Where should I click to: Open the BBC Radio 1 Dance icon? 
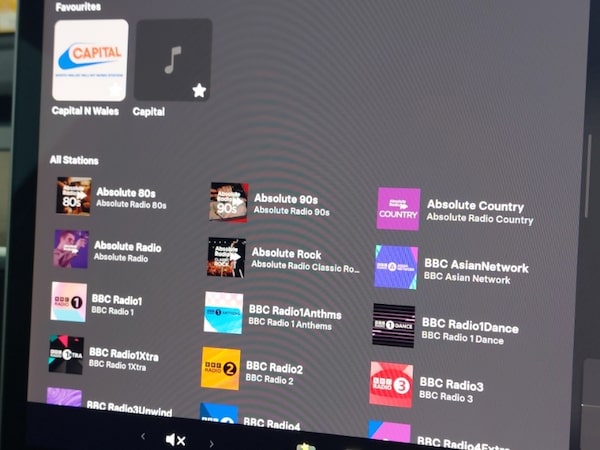(x=393, y=325)
